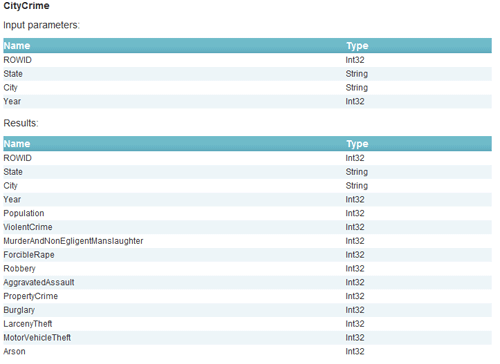The width and height of the screenshot is (500, 364).
Task: Click the ViolentCrime result name
Action: click(28, 227)
